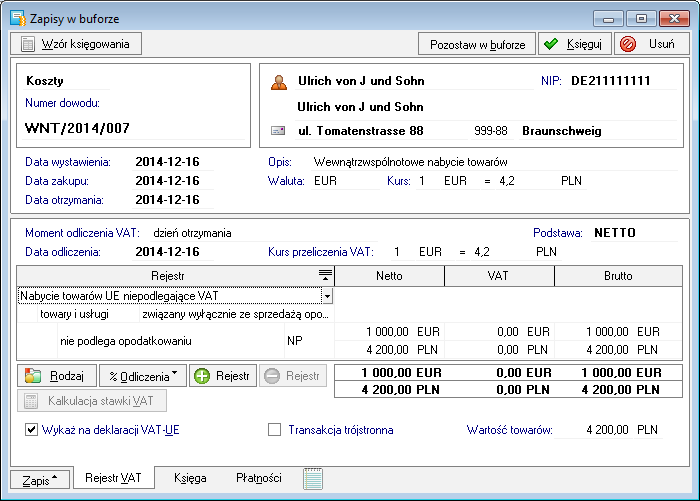
Task: Enable Transakcja trójstronna checkbox
Action: coord(274,430)
